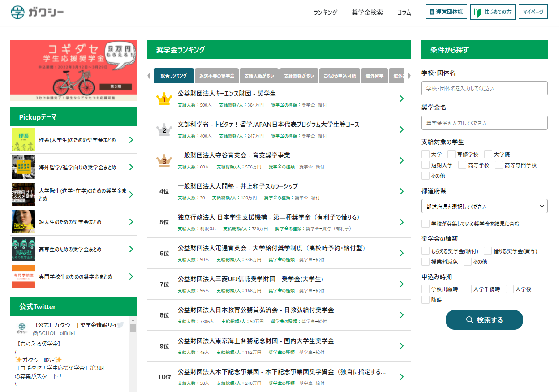The image size is (559, 392).
Task: Click chevron arrow on キーエンス財団 row
Action: click(x=402, y=99)
